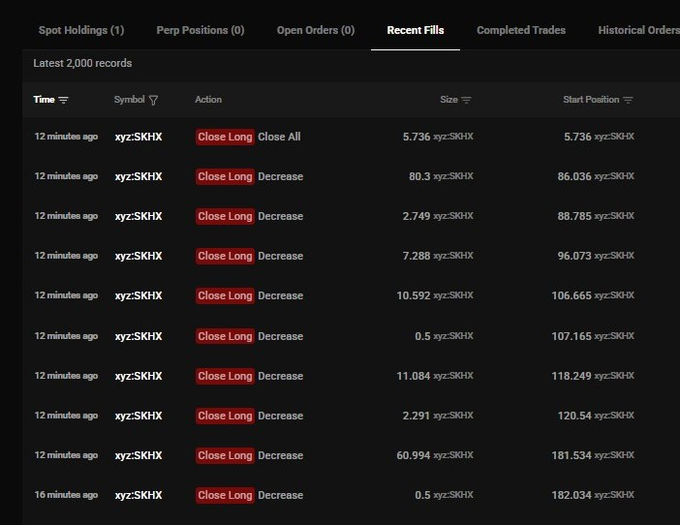The image size is (680, 525).
Task: Click the Close All label
Action: pos(279,137)
